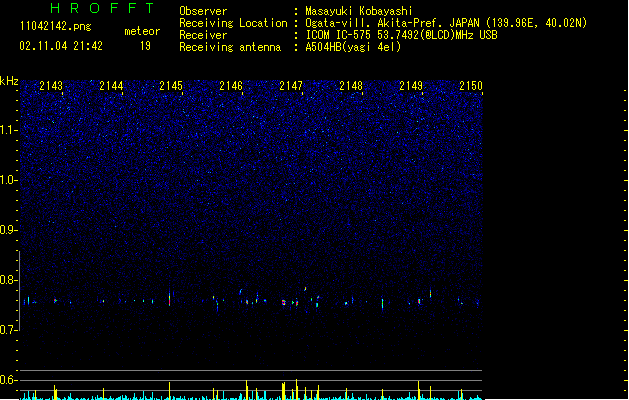Click the Observer label
This screenshot has height=400, width=629.
pos(203,11)
